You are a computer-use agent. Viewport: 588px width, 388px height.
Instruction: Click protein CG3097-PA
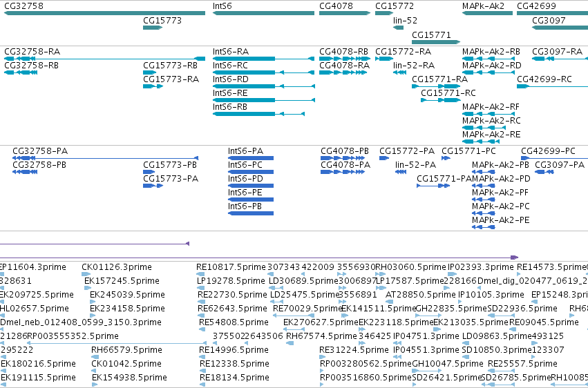click(560, 165)
